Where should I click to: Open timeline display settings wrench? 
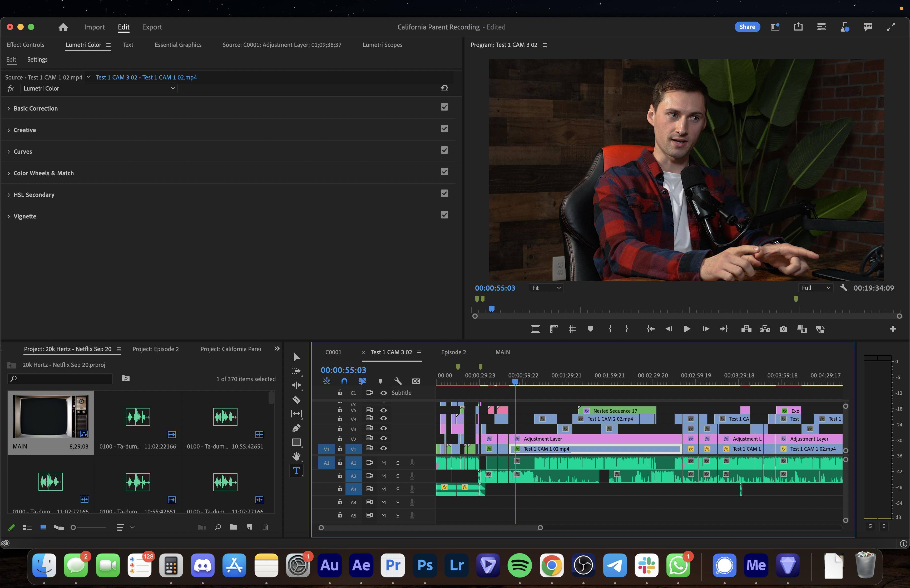398,381
